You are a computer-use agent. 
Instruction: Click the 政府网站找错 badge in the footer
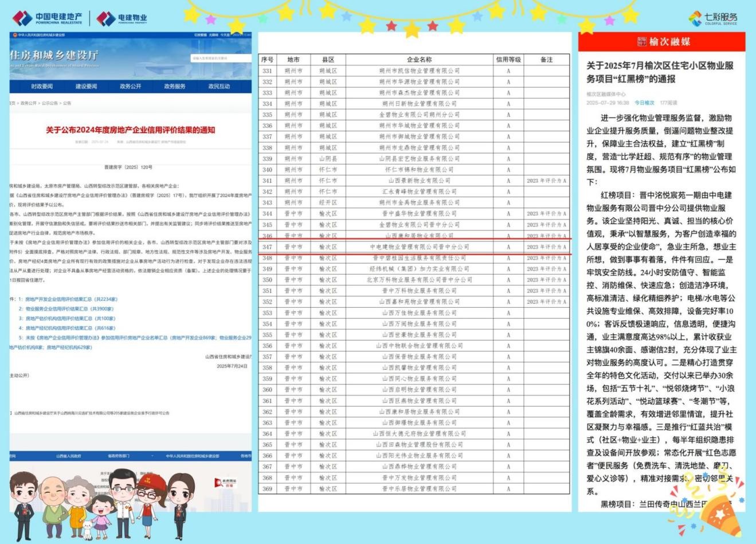point(225,483)
